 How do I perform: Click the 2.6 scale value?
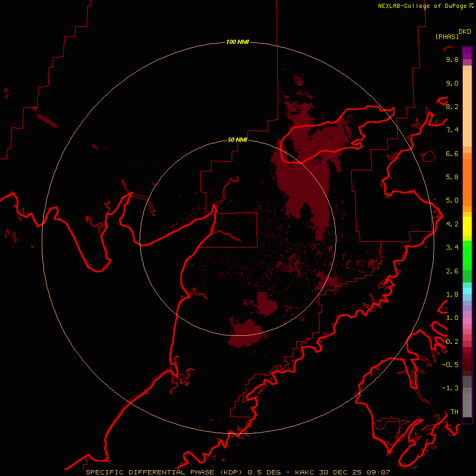[x=452, y=271]
